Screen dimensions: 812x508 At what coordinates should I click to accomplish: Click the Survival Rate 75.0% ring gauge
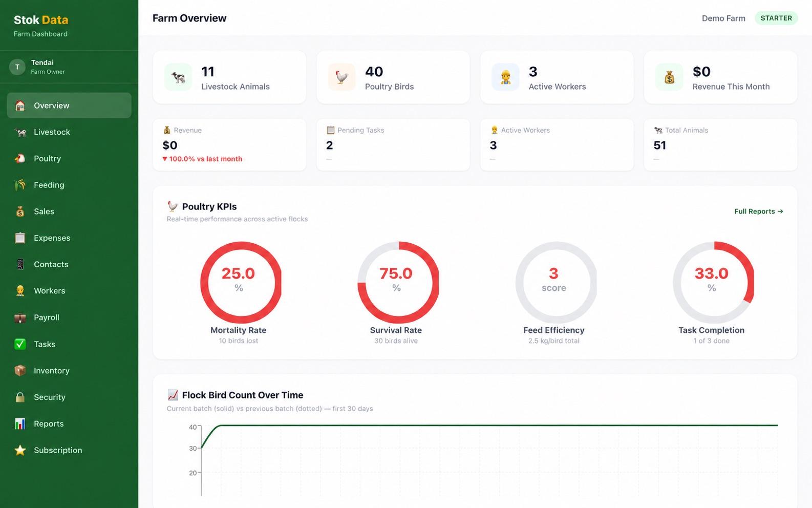tap(398, 282)
